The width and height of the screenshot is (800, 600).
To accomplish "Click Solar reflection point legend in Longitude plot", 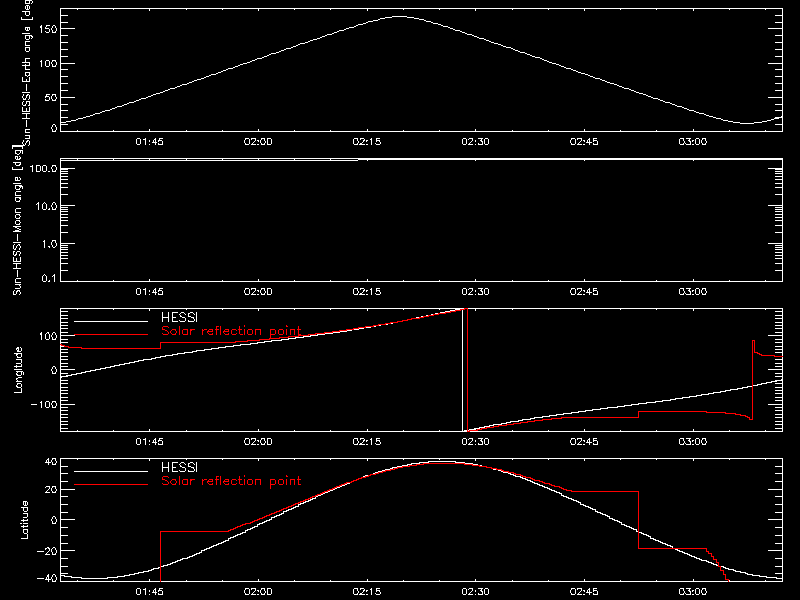I will tap(232, 331).
